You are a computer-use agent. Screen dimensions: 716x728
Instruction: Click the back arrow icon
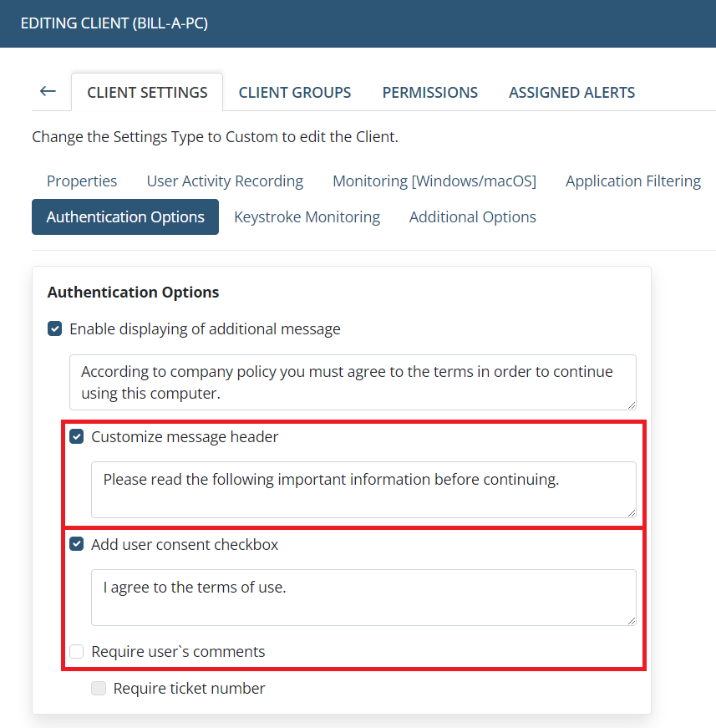point(48,92)
